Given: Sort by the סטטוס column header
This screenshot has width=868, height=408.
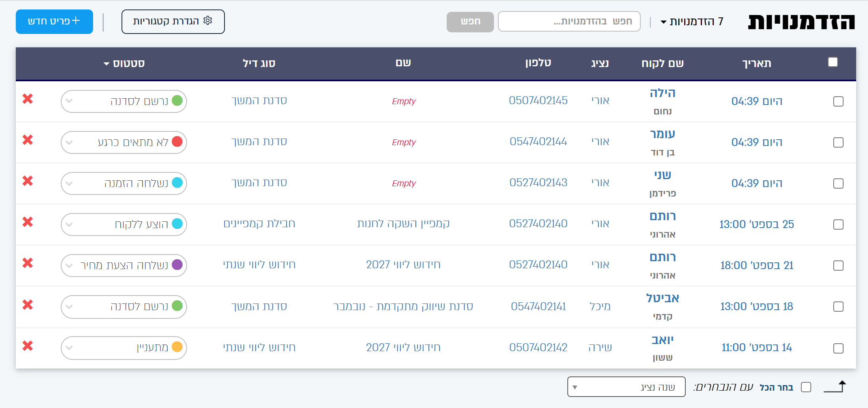Looking at the screenshot, I should coord(124,64).
